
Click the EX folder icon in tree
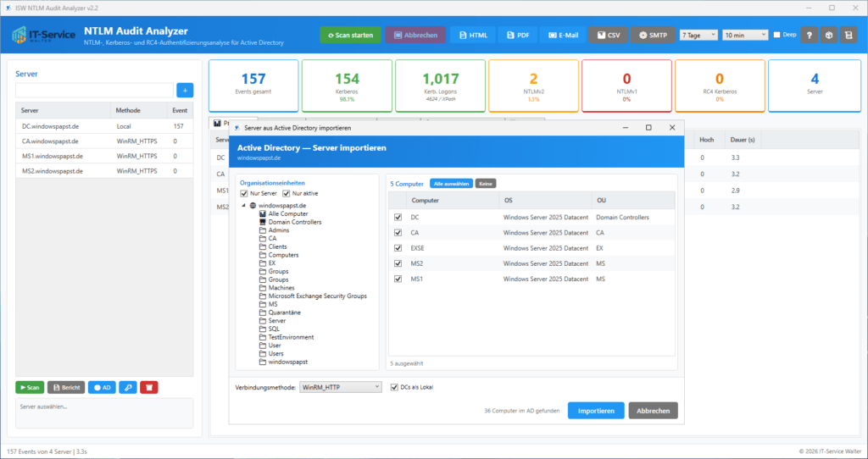coord(263,263)
